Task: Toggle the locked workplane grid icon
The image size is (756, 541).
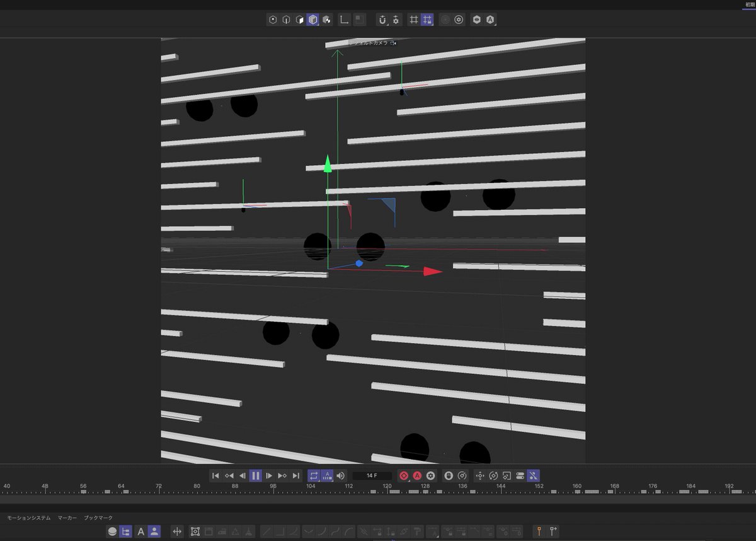Action: [x=428, y=20]
